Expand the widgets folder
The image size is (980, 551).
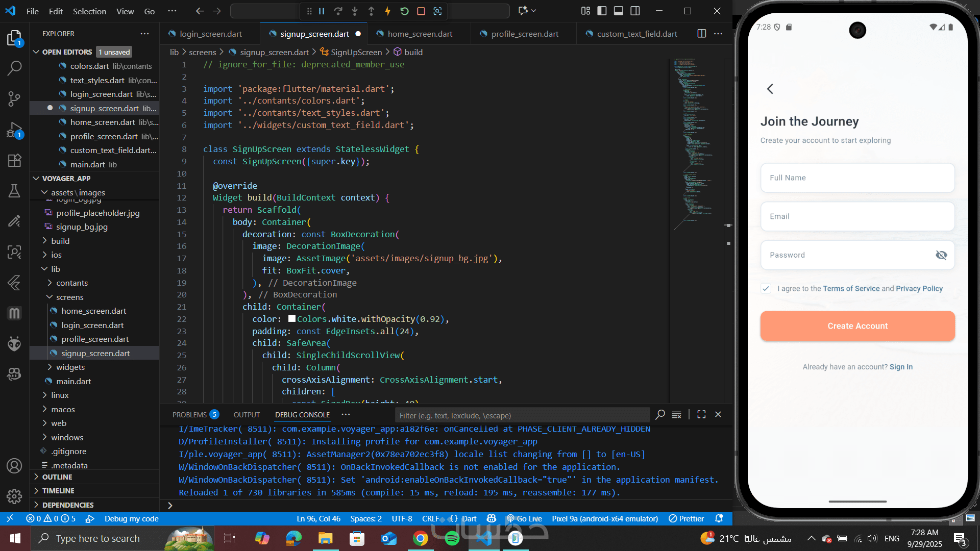(x=70, y=367)
